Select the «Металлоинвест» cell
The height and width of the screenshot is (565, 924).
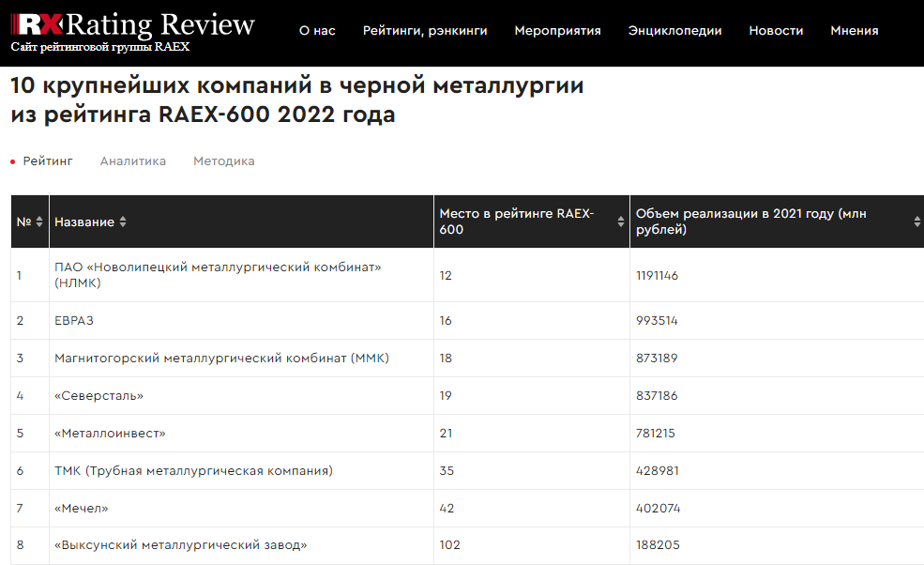(x=242, y=433)
